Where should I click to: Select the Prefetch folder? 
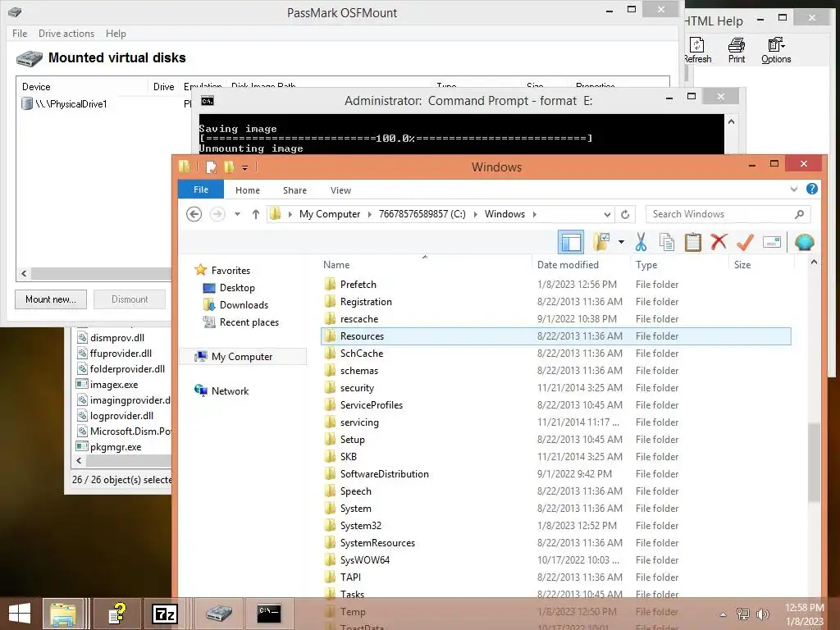point(555,285)
